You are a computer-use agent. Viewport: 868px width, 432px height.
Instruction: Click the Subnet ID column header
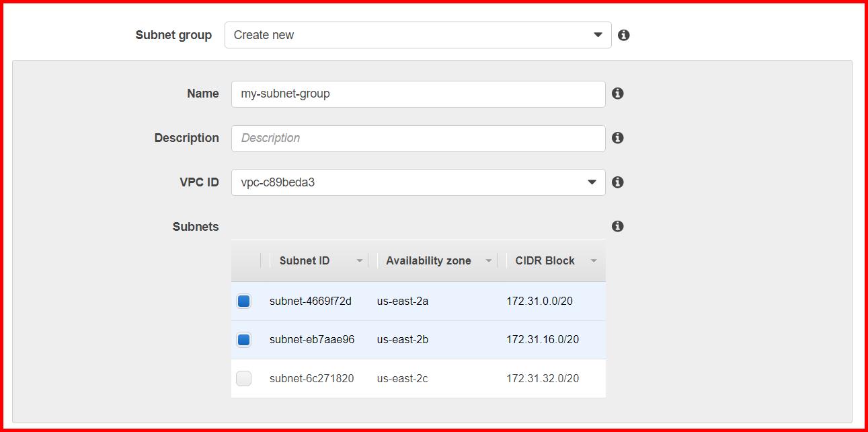(x=304, y=260)
